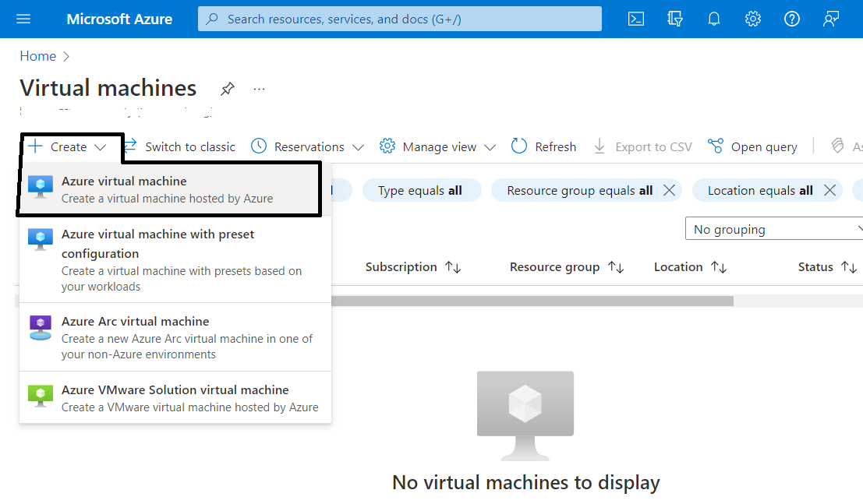Click the search resources input field
863x504 pixels.
point(400,19)
